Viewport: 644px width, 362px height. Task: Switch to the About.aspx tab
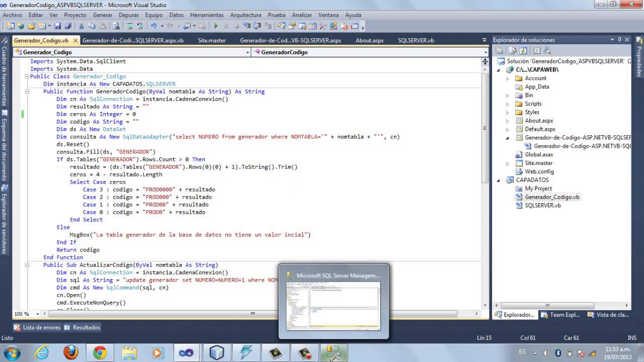click(370, 40)
